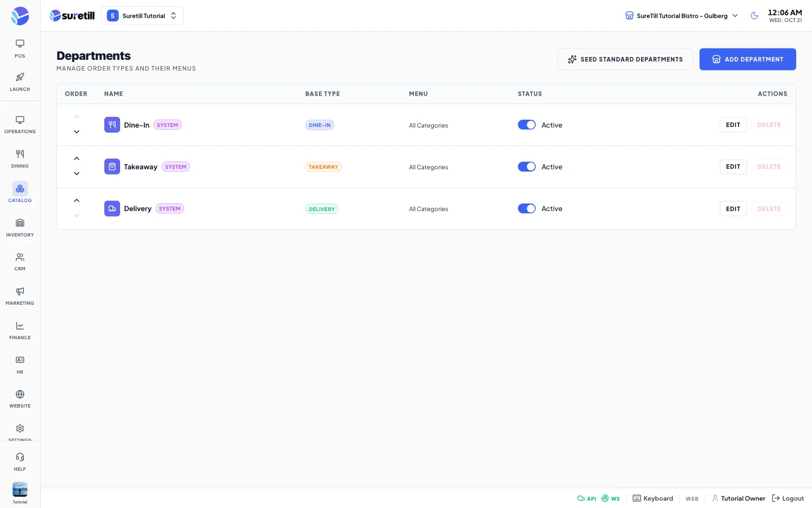Click the Dine-In department fork icon
812x508 pixels.
click(x=112, y=125)
